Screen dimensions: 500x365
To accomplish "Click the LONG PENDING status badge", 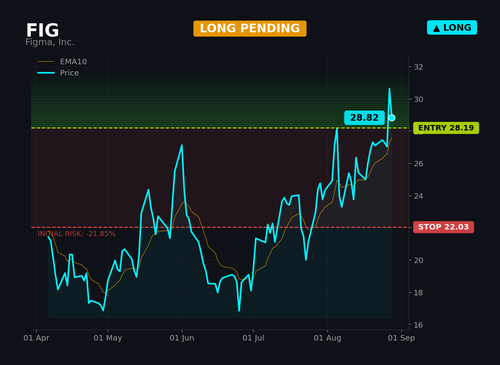I will pyautogui.click(x=250, y=28).
